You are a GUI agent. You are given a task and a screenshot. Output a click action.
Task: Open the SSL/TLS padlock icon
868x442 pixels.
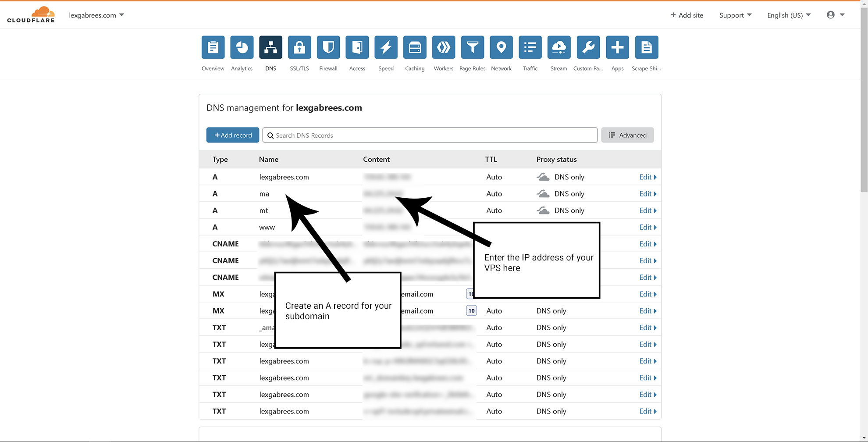(299, 47)
